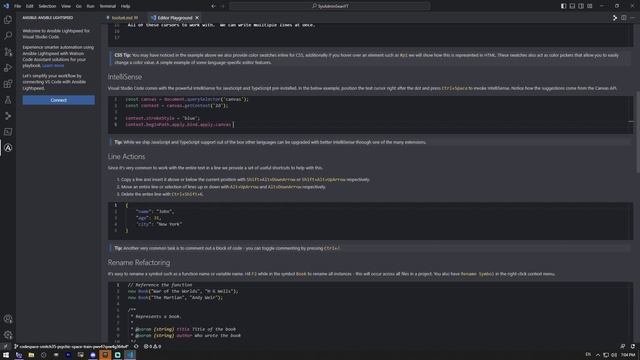Close the Editor Playground tab
The image size is (640, 360).
197,18
